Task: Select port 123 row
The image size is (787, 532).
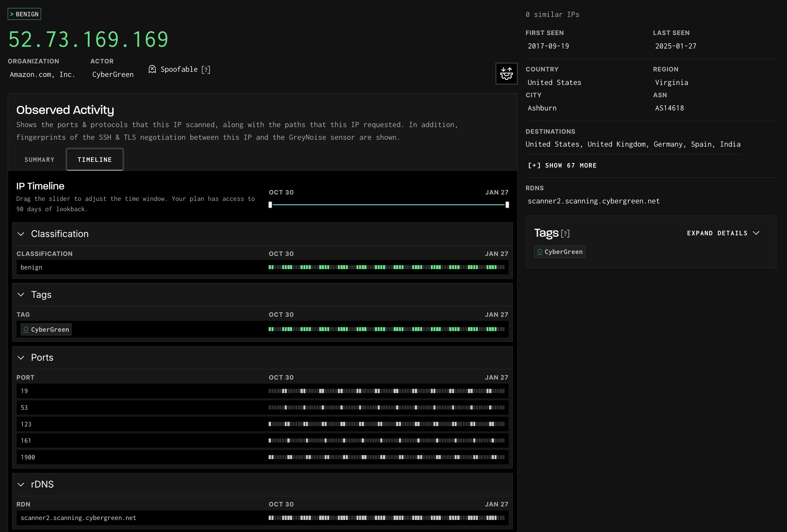Action: [x=262, y=424]
